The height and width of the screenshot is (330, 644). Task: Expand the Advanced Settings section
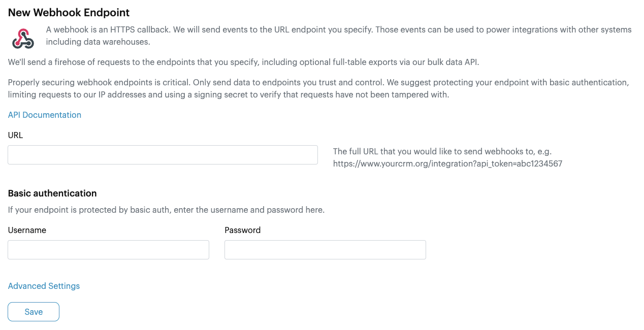point(44,286)
